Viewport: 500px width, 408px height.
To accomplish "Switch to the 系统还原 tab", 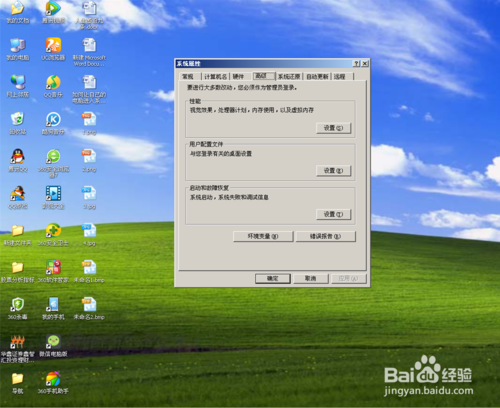I will (x=289, y=77).
